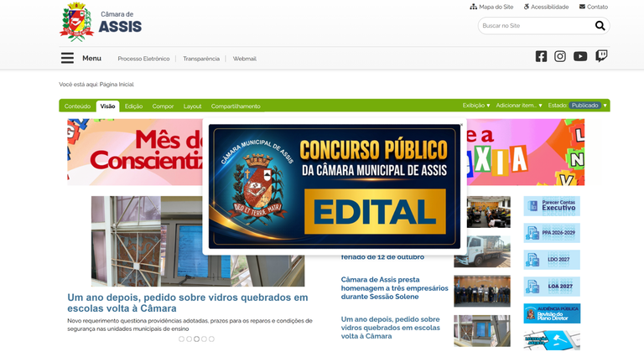Click the Câmara de Assis logo
This screenshot has width=644, height=362.
click(x=101, y=22)
